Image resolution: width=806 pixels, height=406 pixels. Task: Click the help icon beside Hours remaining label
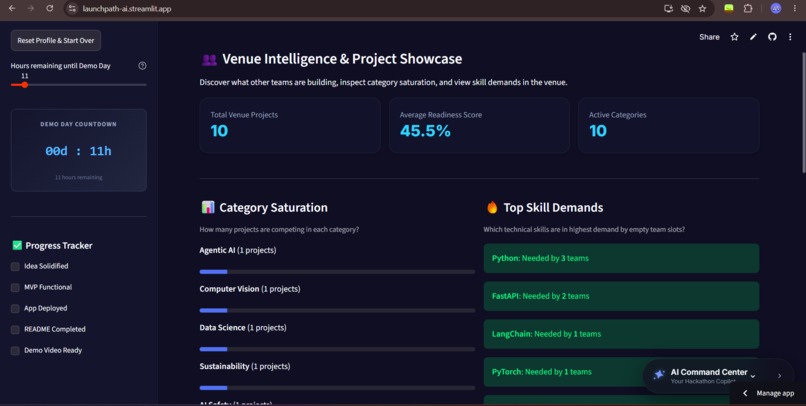click(x=142, y=66)
